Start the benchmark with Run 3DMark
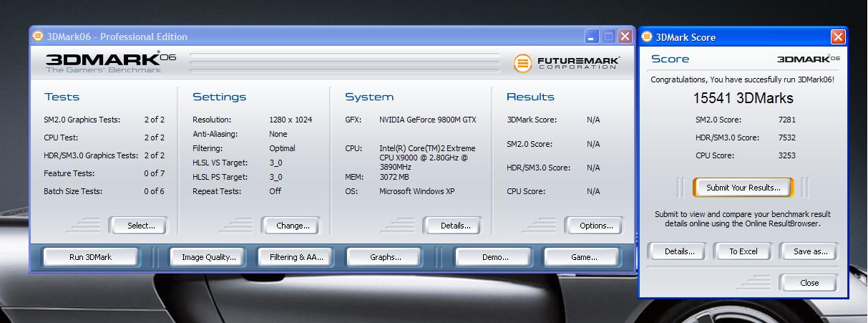This screenshot has height=323, width=868. click(x=90, y=257)
